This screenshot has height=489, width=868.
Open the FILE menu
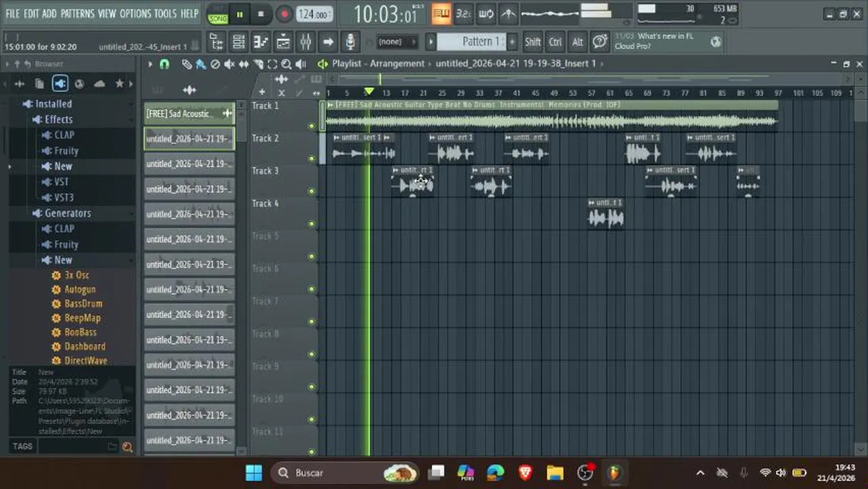13,14
